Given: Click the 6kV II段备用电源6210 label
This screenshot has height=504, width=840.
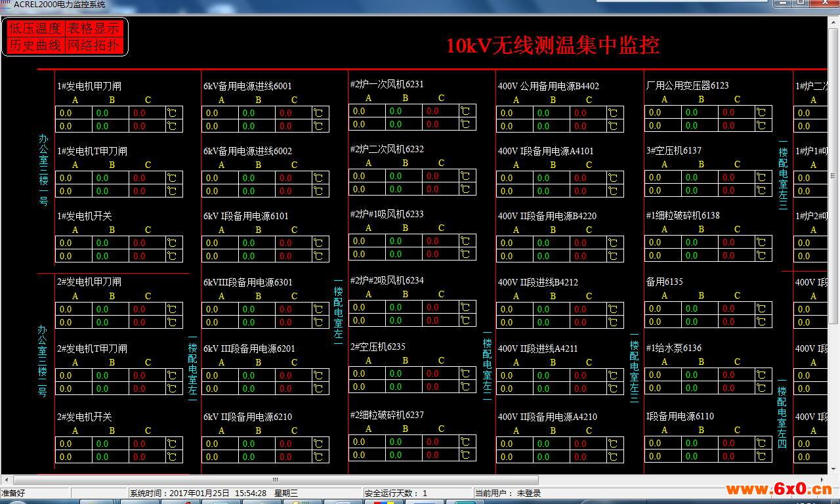Looking at the screenshot, I should pos(247,417).
